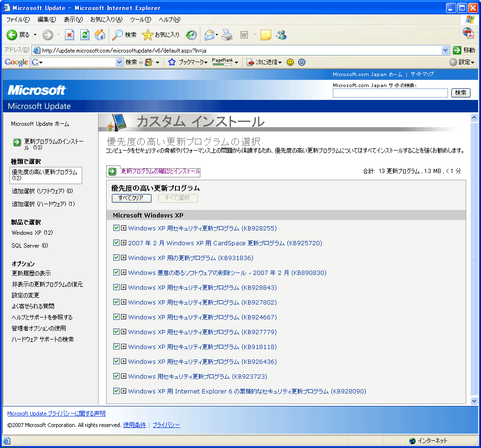Expand details for KB926436 update
Image resolution: width=481 pixels, height=448 pixels.
(124, 361)
